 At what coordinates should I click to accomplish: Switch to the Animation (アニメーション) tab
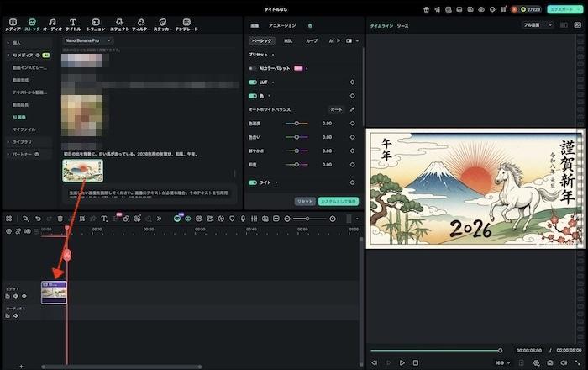point(281,26)
